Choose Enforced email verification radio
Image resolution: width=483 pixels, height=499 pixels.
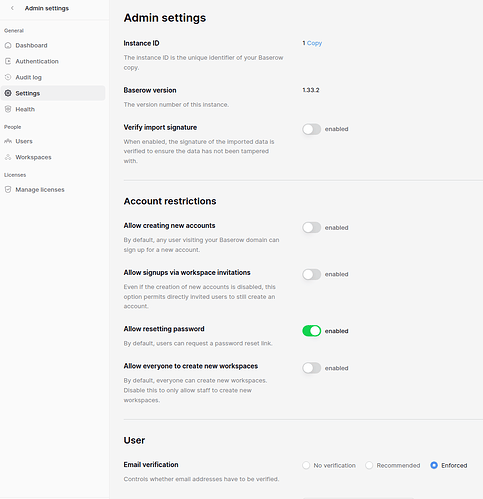click(434, 465)
